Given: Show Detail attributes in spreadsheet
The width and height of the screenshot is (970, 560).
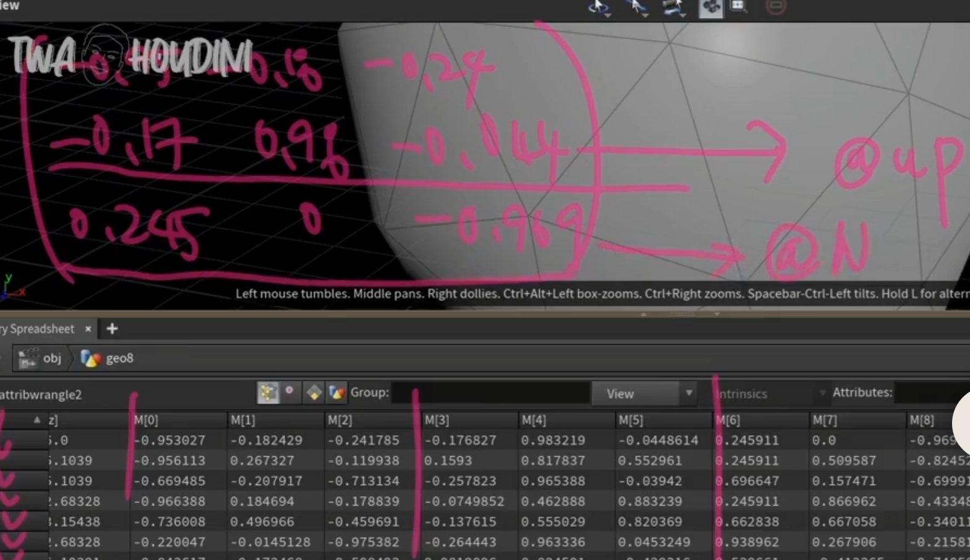Looking at the screenshot, I should (x=337, y=392).
